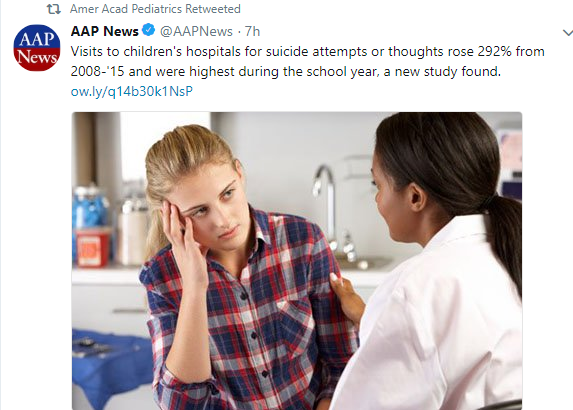Click the blue AAP half of the logo

pyautogui.click(x=37, y=37)
